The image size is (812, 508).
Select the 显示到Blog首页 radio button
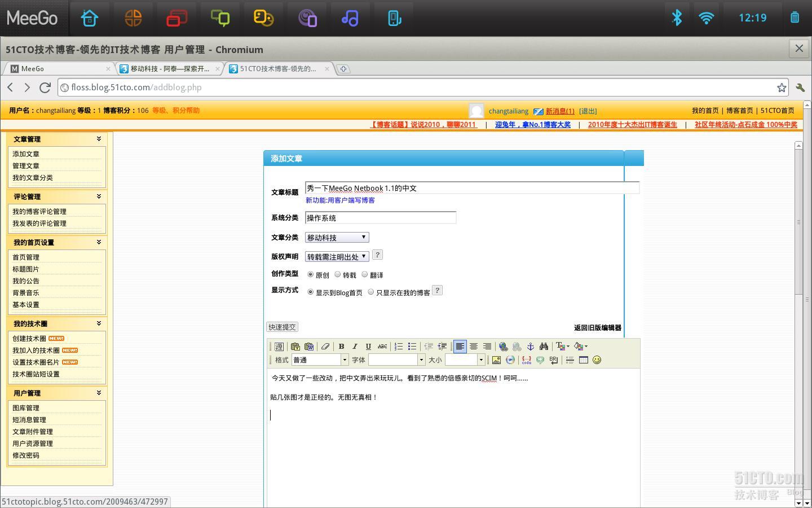[310, 292]
